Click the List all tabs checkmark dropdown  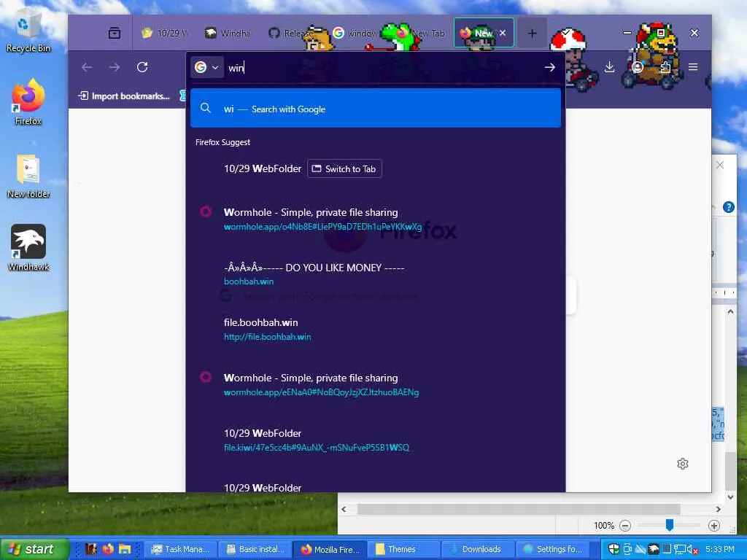point(566,32)
